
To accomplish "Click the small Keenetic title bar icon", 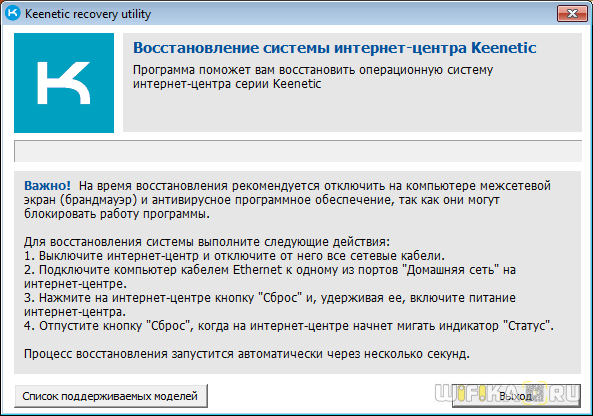I will pyautogui.click(x=13, y=13).
